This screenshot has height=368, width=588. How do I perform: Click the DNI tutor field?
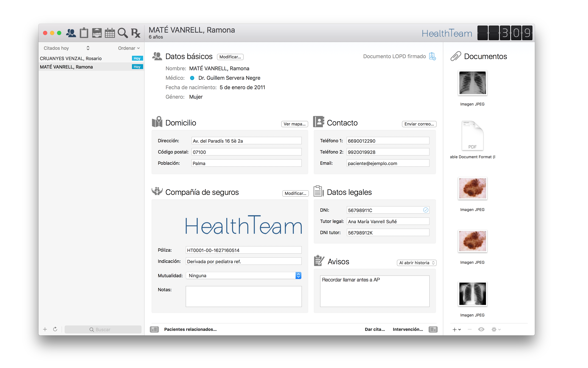click(x=388, y=232)
